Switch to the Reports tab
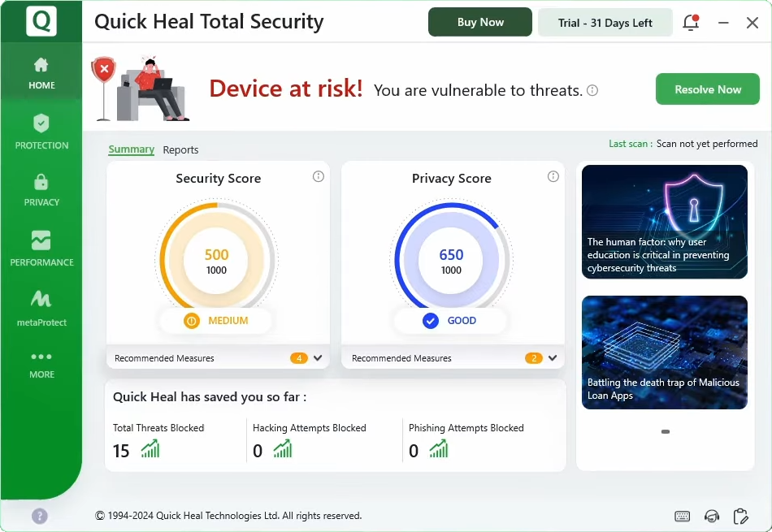Viewport: 772px width, 532px height. point(180,150)
